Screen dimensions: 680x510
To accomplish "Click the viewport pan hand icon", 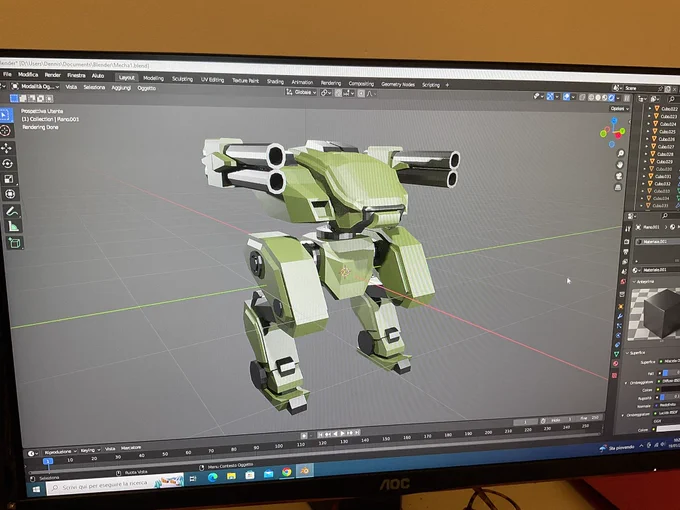I will point(619,165).
